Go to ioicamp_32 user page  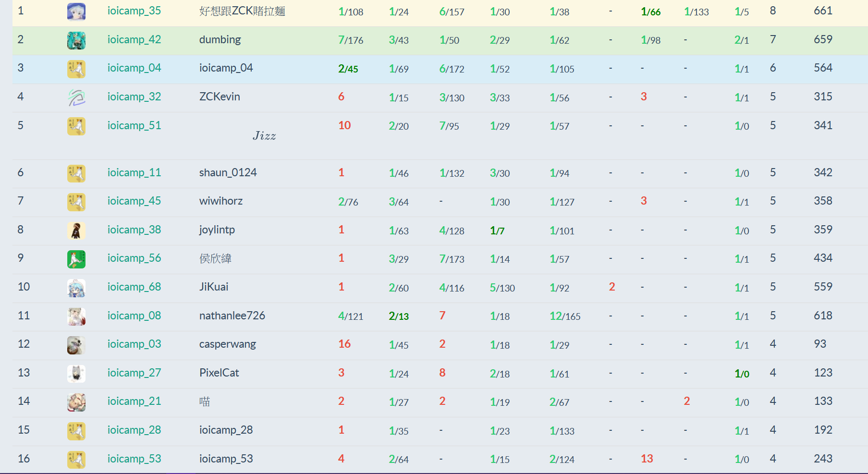pyautogui.click(x=134, y=97)
